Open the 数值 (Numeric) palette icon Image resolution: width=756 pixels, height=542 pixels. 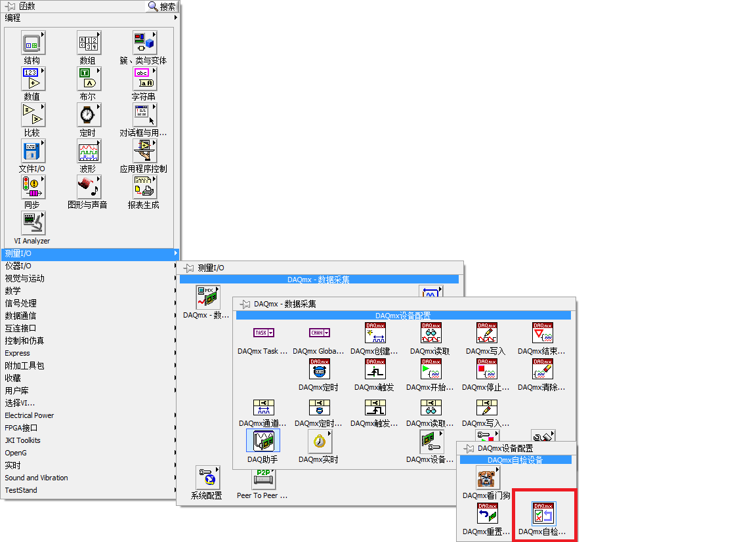(x=33, y=79)
